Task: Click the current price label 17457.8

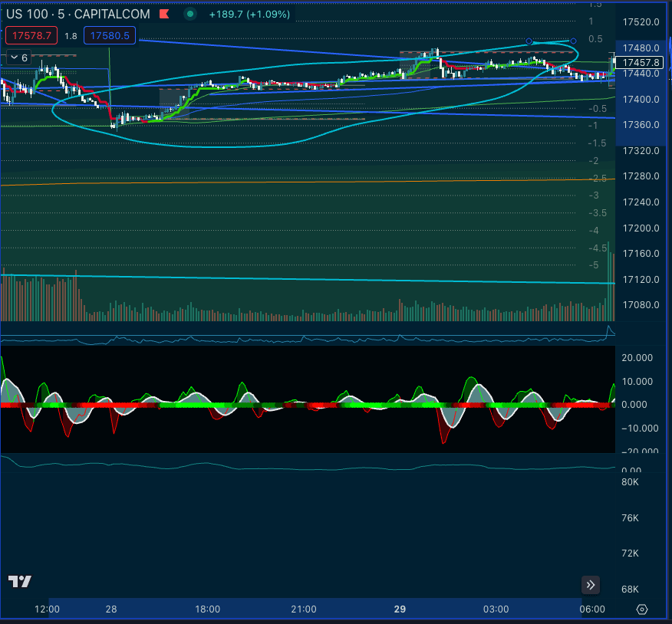Action: pyautogui.click(x=641, y=62)
